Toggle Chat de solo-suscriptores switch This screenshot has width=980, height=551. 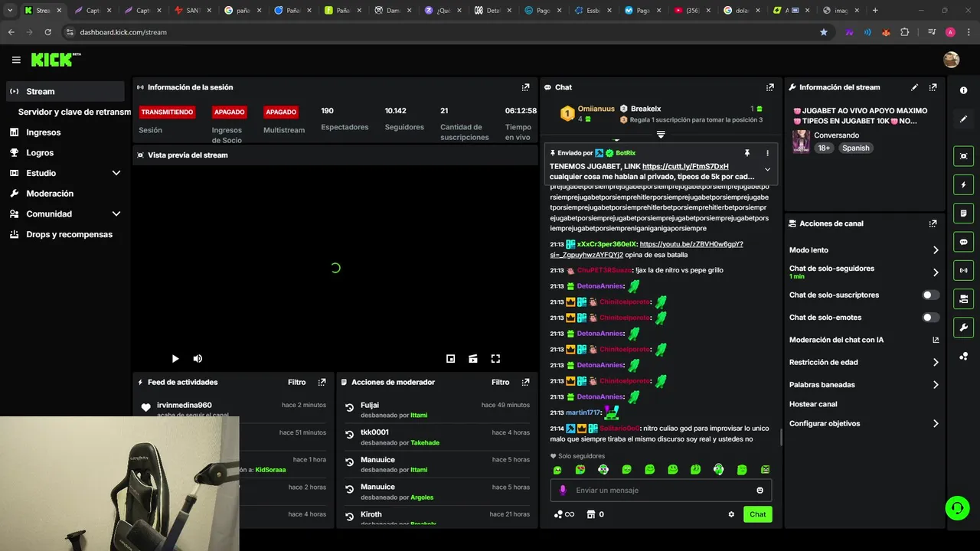click(930, 295)
